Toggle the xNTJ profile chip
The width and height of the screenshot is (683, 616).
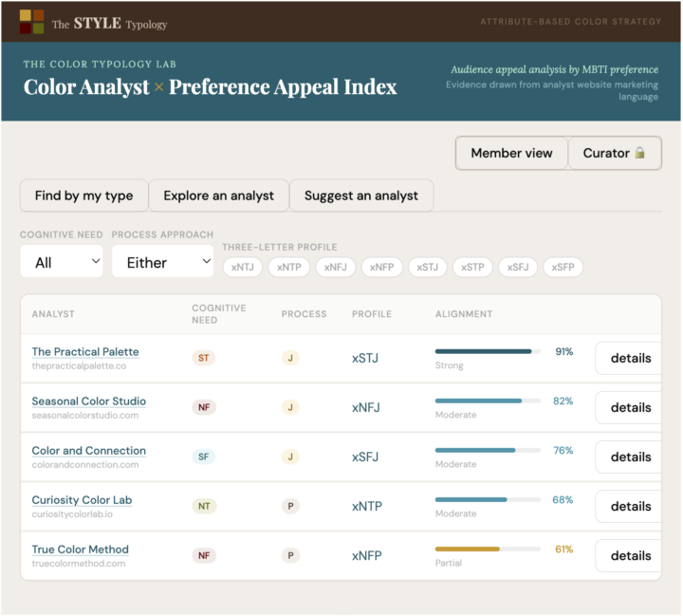(243, 267)
